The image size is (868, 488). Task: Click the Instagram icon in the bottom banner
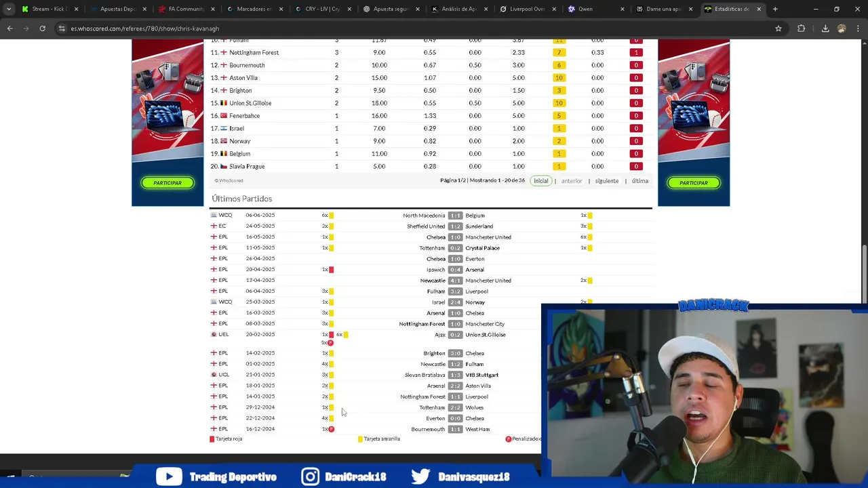(x=310, y=476)
